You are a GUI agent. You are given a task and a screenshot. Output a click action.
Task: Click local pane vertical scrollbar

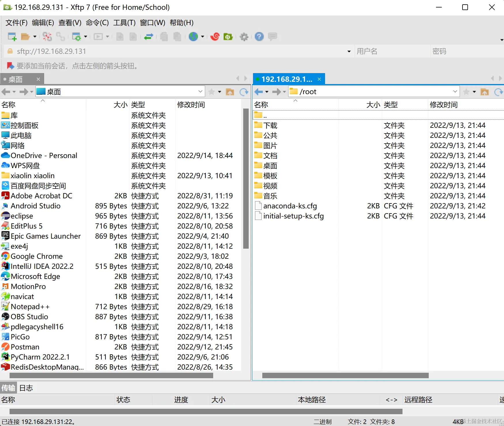click(246, 178)
